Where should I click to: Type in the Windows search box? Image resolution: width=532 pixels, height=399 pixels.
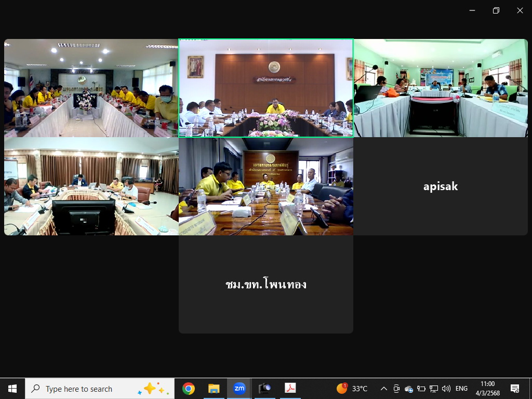pos(88,389)
